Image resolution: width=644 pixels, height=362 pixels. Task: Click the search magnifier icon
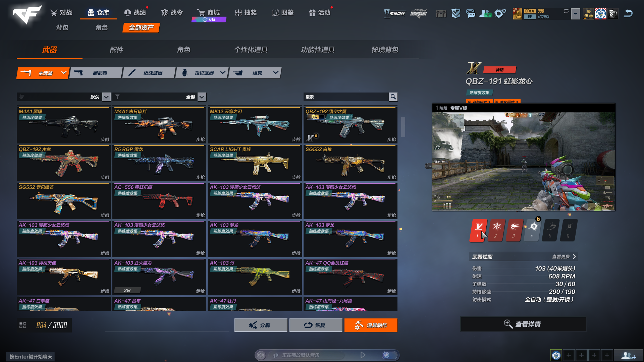[393, 97]
